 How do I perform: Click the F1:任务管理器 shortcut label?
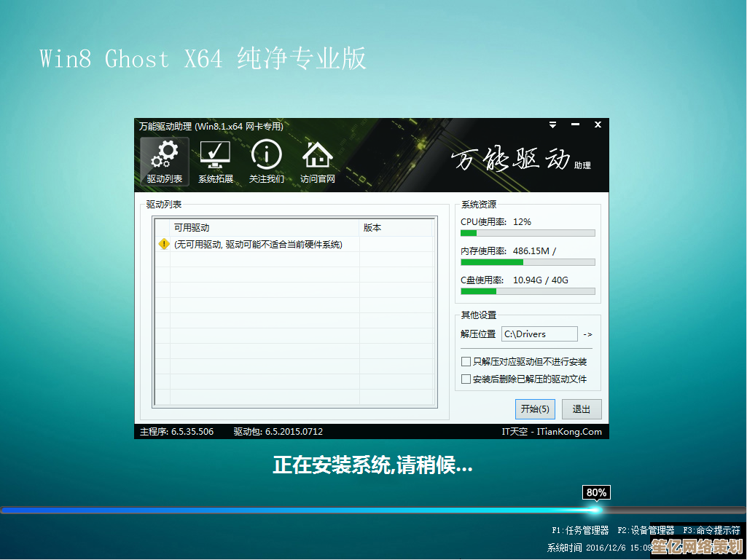pyautogui.click(x=580, y=531)
